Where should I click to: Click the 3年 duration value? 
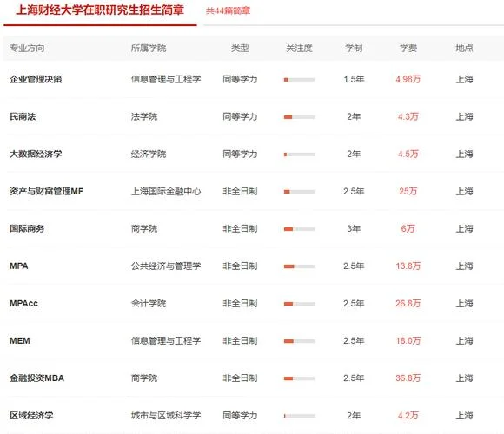pos(354,228)
